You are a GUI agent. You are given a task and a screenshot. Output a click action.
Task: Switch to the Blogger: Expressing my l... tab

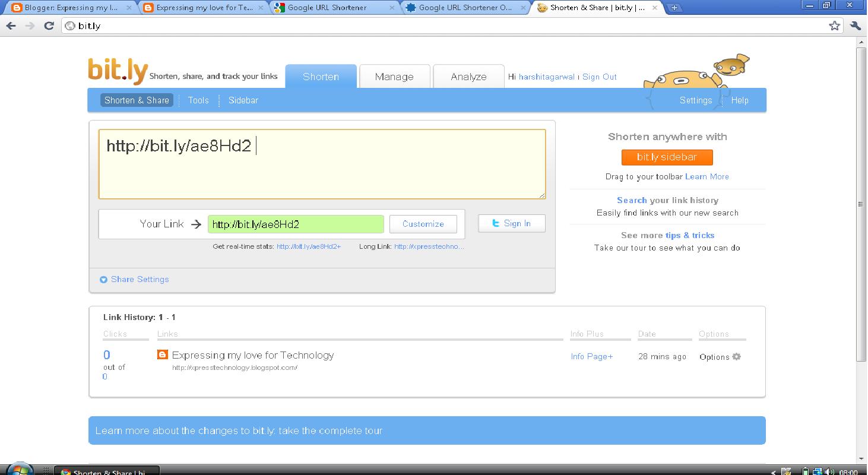coord(70,8)
